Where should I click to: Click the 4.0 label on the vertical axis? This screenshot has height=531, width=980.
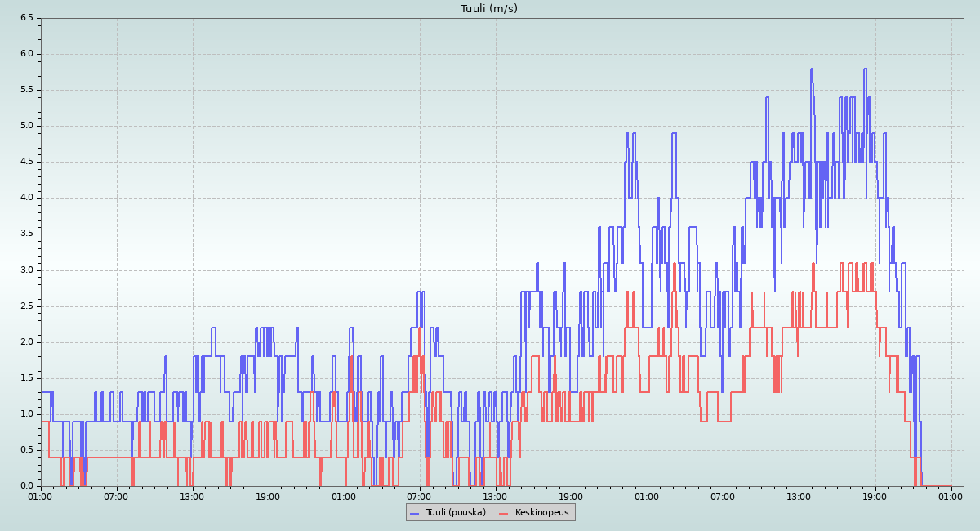coord(26,198)
